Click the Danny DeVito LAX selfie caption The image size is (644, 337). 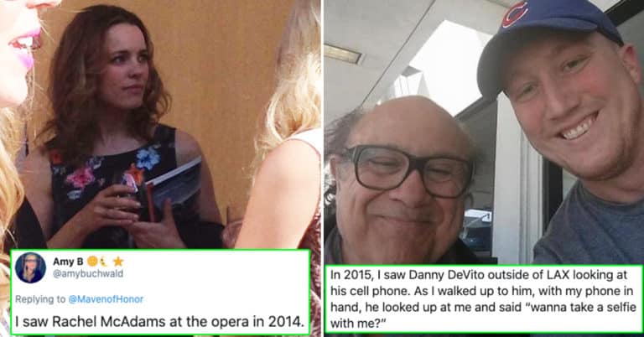pos(483,299)
